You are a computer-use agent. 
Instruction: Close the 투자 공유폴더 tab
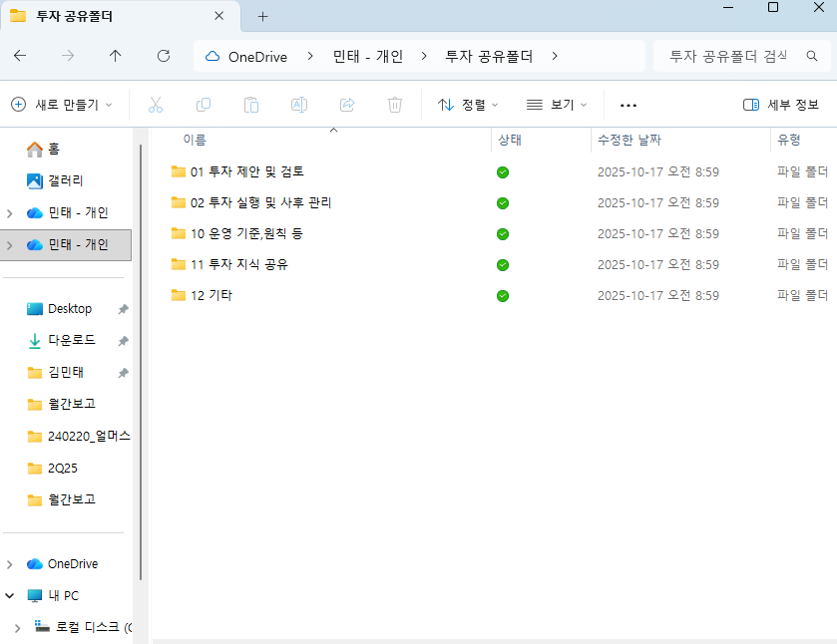[218, 16]
